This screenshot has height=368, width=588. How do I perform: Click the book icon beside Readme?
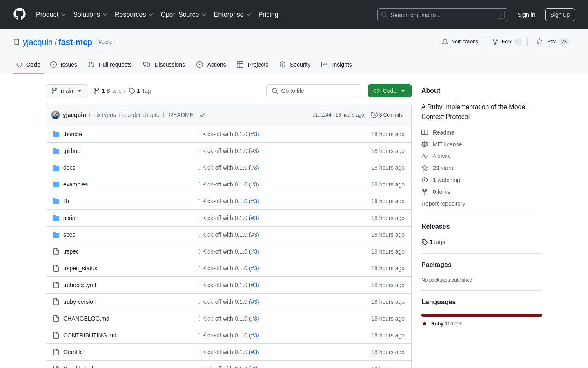coord(425,132)
